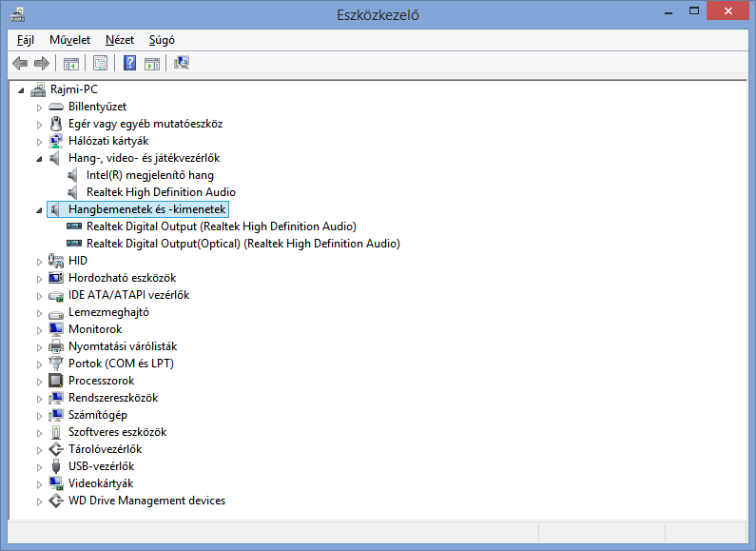Expand the Hordozható eszközök category
This screenshot has height=551, width=756.
(x=40, y=279)
